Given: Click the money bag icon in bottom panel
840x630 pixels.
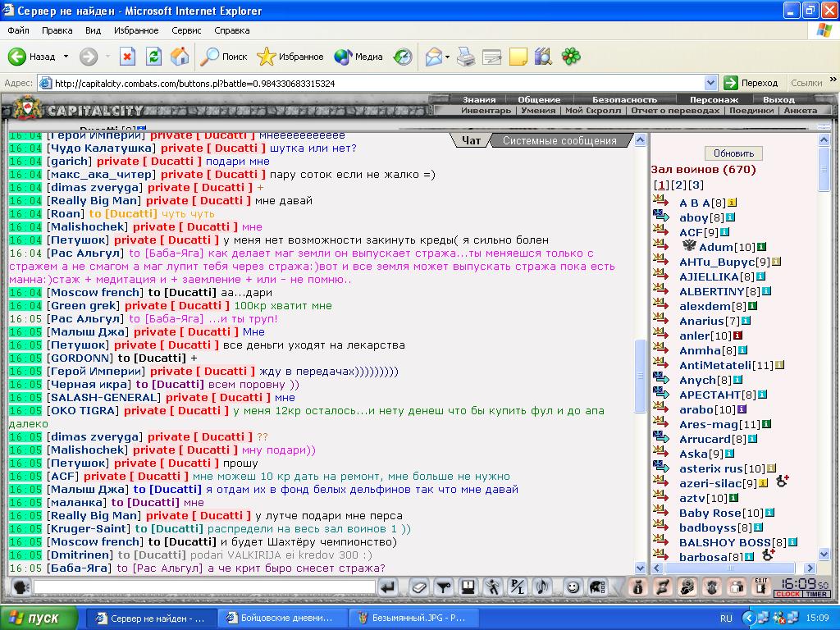Looking at the screenshot, I should click(x=637, y=587).
